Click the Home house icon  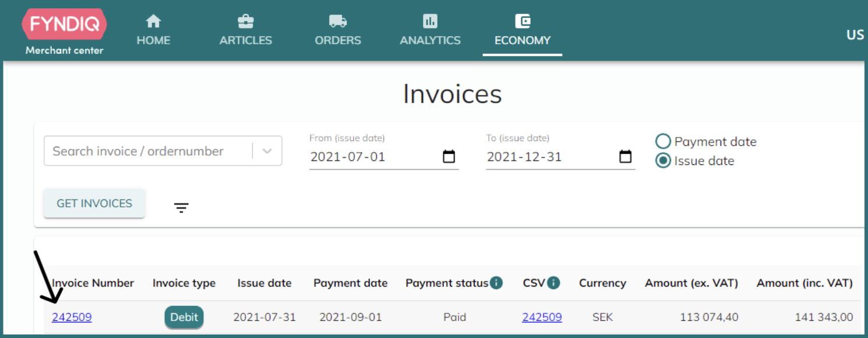(x=153, y=22)
